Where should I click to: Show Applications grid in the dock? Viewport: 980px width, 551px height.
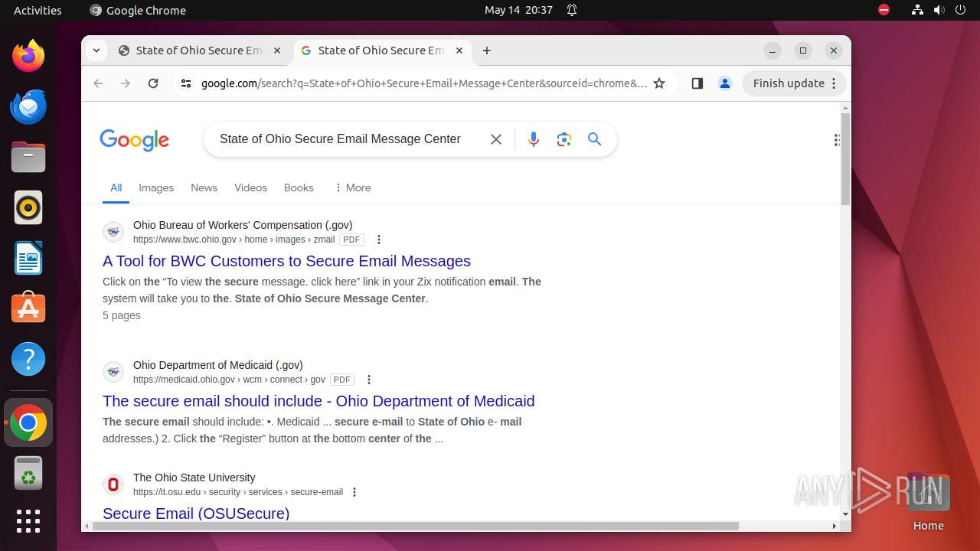pyautogui.click(x=28, y=521)
